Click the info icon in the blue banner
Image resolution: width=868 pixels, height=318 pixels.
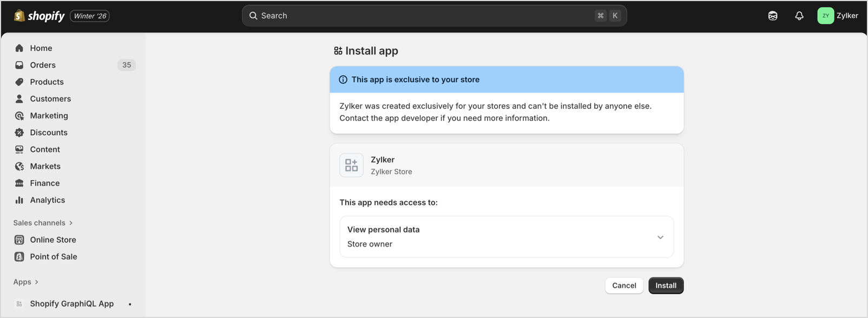pyautogui.click(x=343, y=79)
